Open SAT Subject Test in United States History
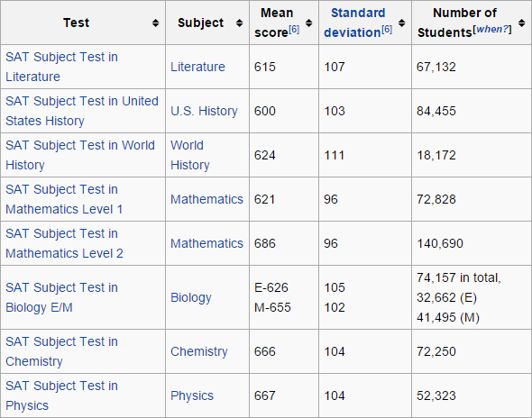 tap(82, 111)
